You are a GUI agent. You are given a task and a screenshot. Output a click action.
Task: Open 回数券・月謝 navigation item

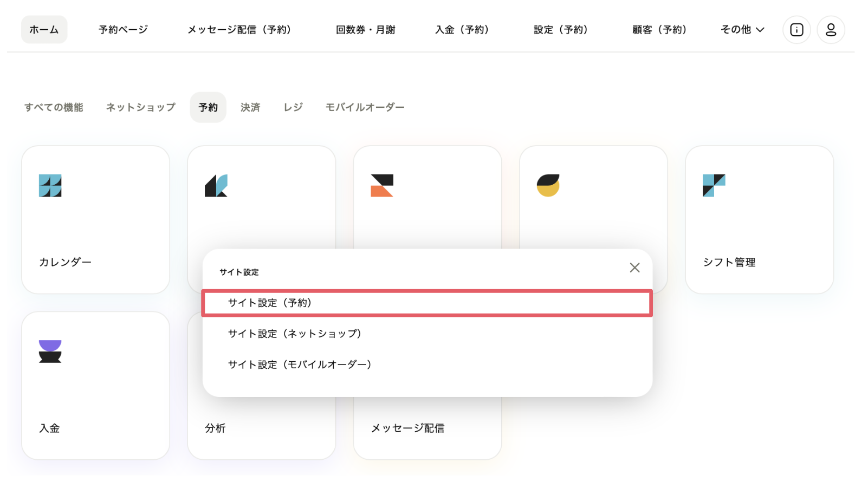coord(366,30)
